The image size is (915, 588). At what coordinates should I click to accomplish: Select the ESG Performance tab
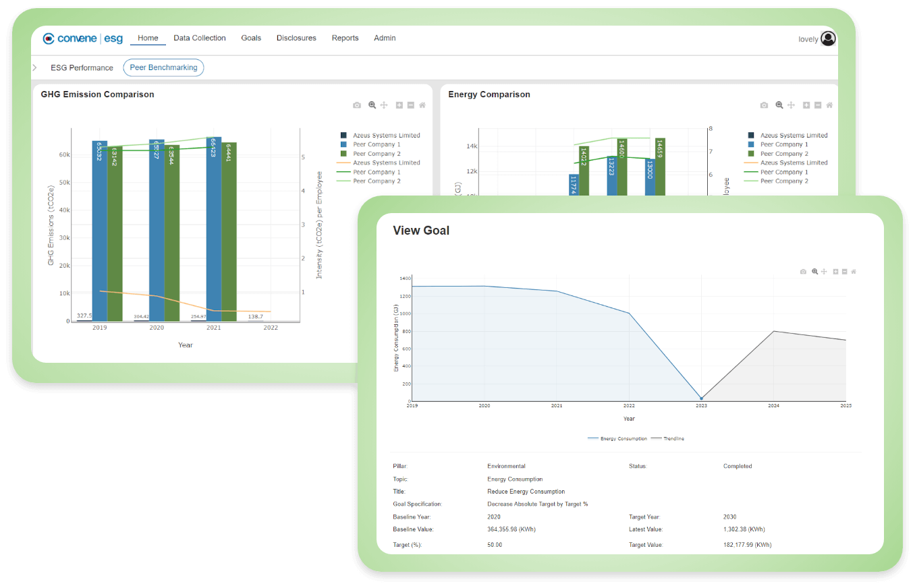tap(82, 67)
